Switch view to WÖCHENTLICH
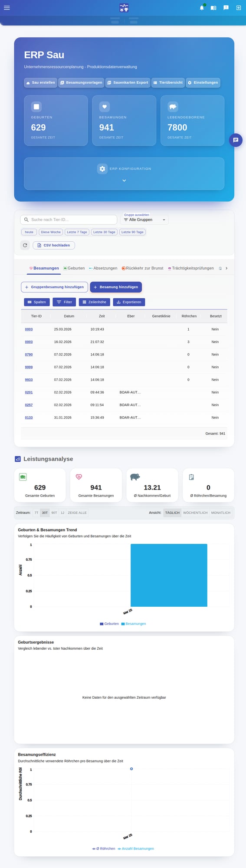Viewport: 246px width, 868px height. tap(195, 513)
